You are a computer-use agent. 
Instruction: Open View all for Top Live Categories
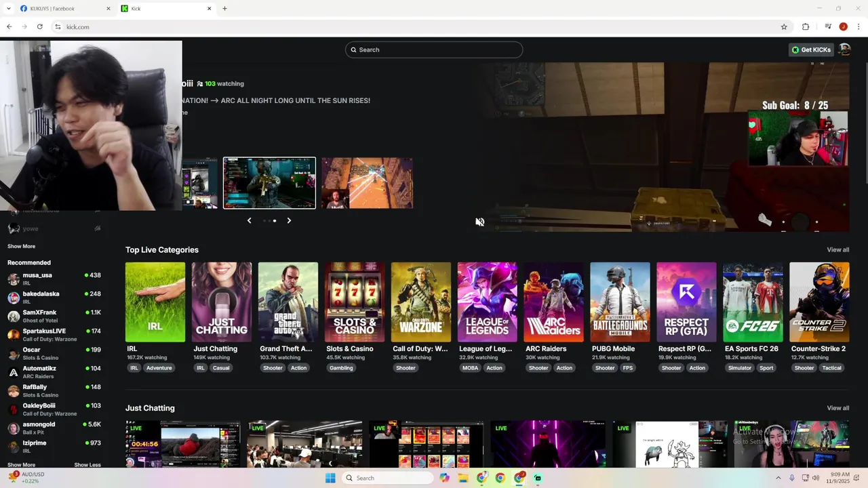837,249
